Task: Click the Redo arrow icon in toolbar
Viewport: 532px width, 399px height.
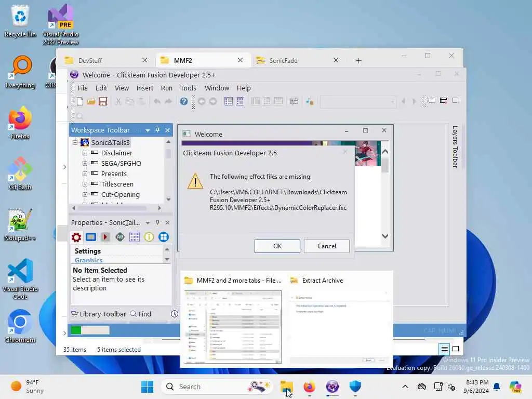Action: pyautogui.click(x=168, y=101)
